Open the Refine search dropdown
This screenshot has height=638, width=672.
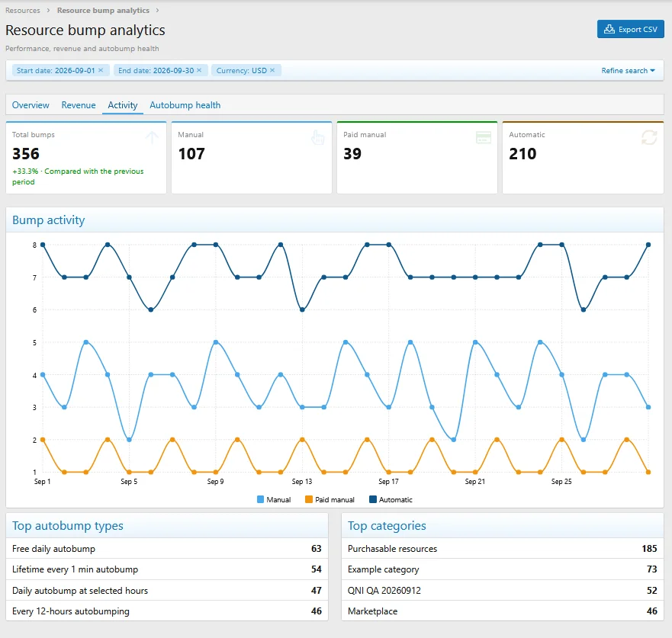tap(628, 71)
